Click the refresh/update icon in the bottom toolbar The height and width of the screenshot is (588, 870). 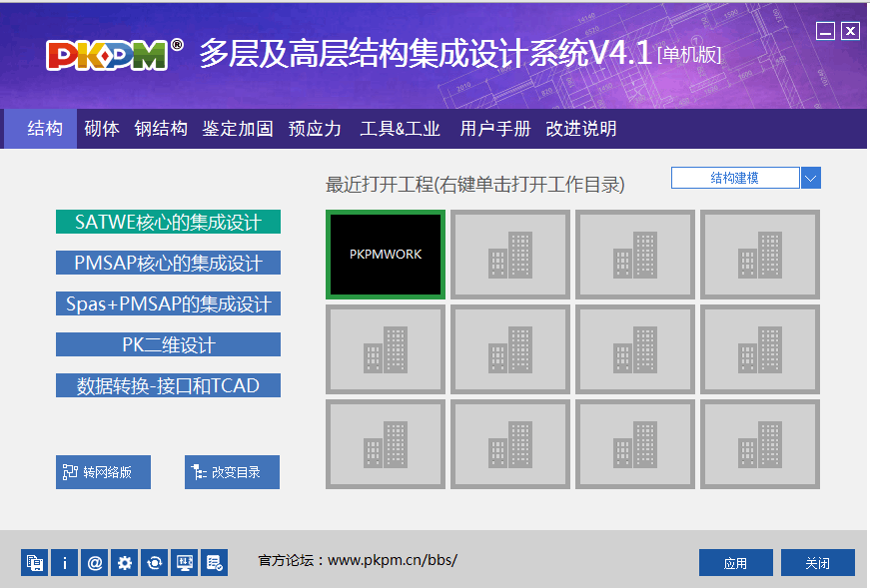pyautogui.click(x=154, y=563)
